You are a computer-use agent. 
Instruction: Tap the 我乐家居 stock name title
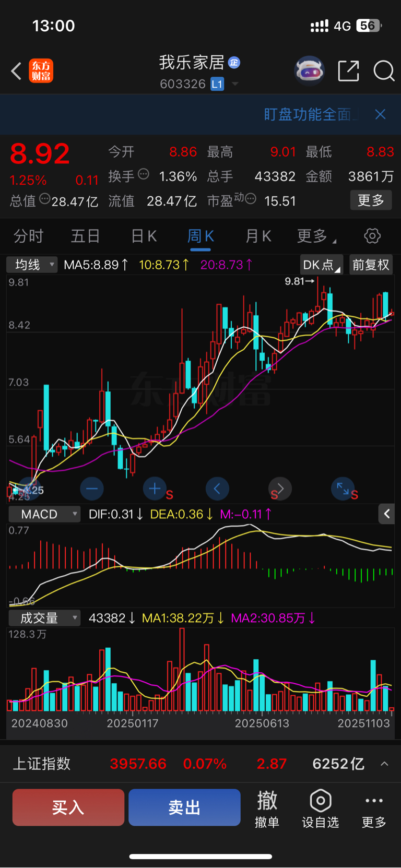192,63
